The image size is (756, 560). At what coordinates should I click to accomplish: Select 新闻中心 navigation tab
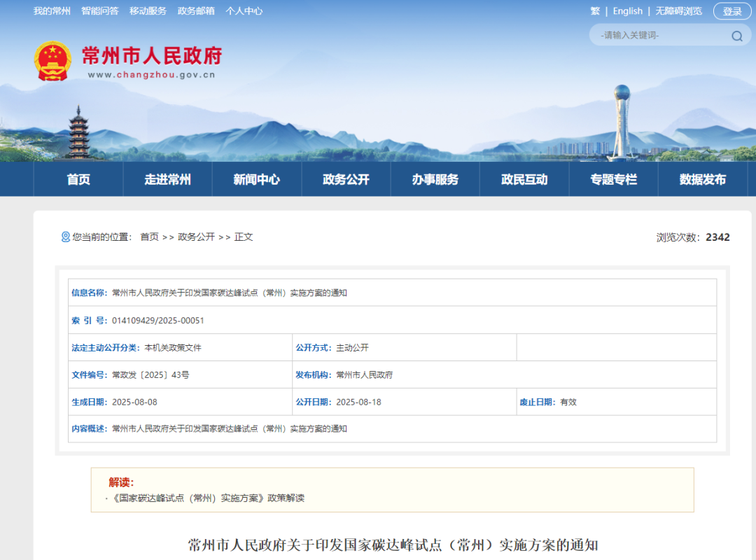point(256,179)
